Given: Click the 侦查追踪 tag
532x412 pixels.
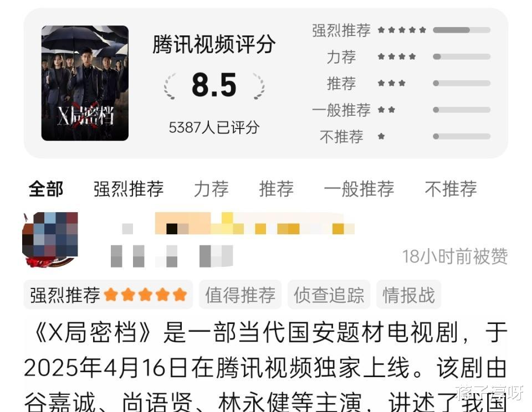Looking at the screenshot, I should pos(329,295).
